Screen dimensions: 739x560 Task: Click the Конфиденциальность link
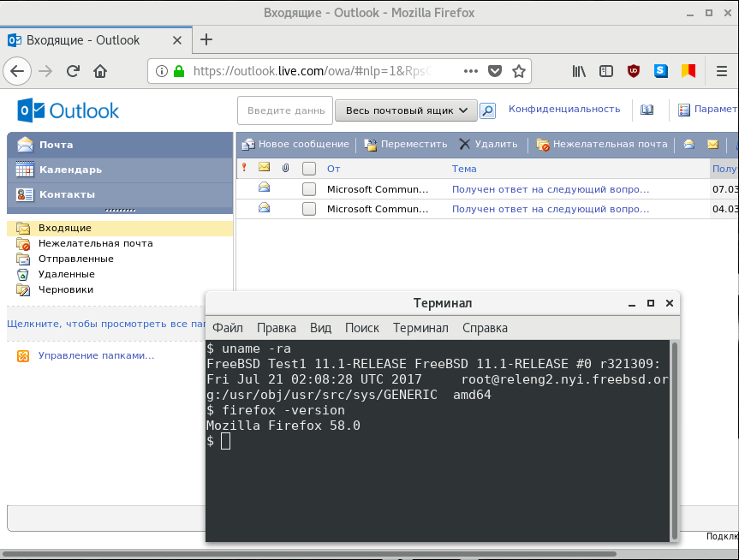pyautogui.click(x=564, y=109)
